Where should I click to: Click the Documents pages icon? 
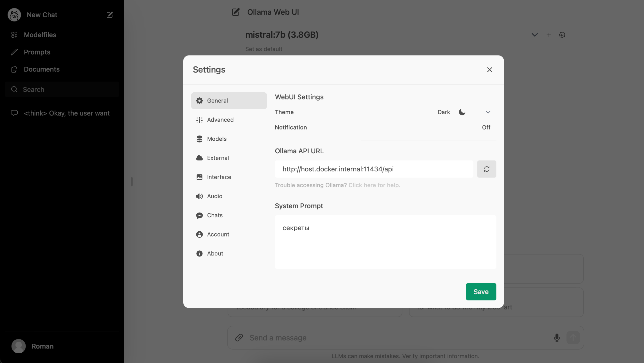tap(14, 69)
